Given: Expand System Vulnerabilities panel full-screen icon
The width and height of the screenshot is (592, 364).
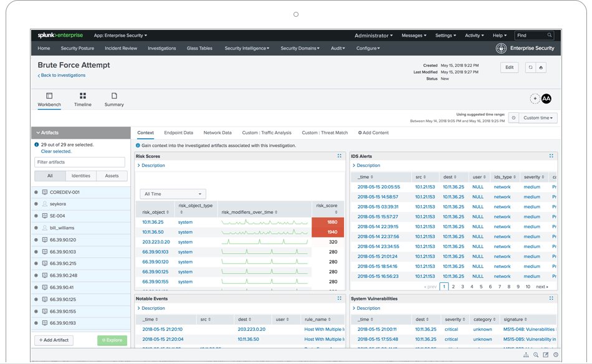Looking at the screenshot, I should 551,298.
